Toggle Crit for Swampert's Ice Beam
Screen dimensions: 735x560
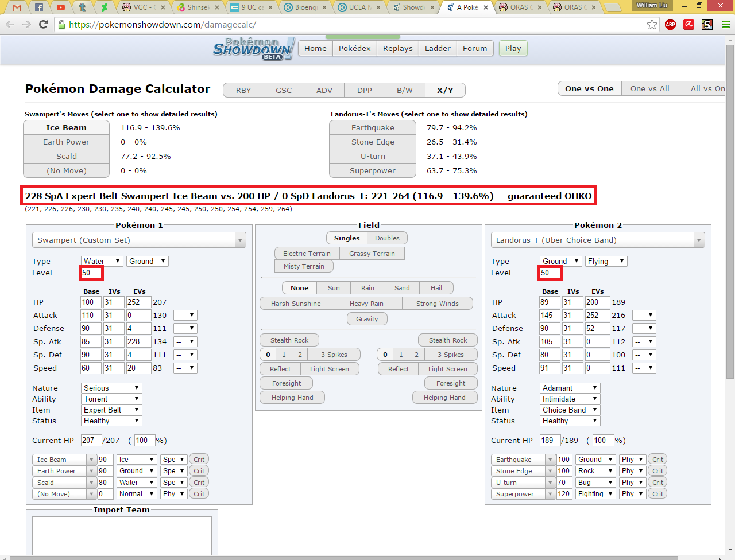click(199, 460)
